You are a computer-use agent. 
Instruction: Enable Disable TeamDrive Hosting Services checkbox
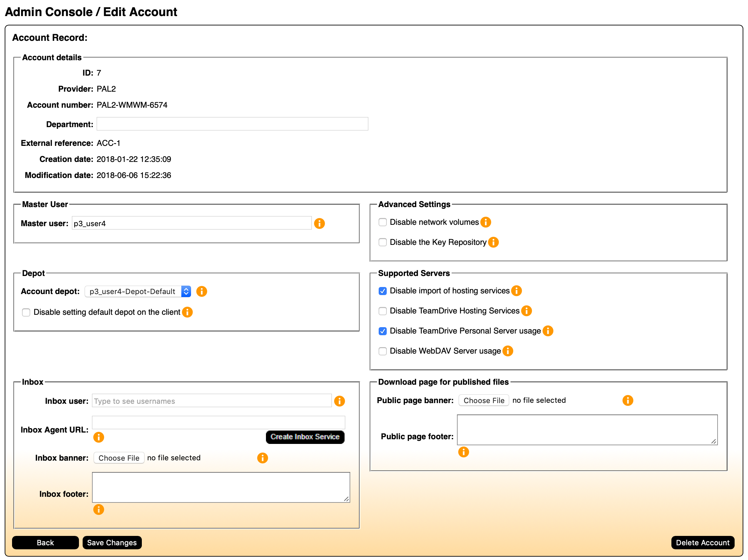click(382, 310)
